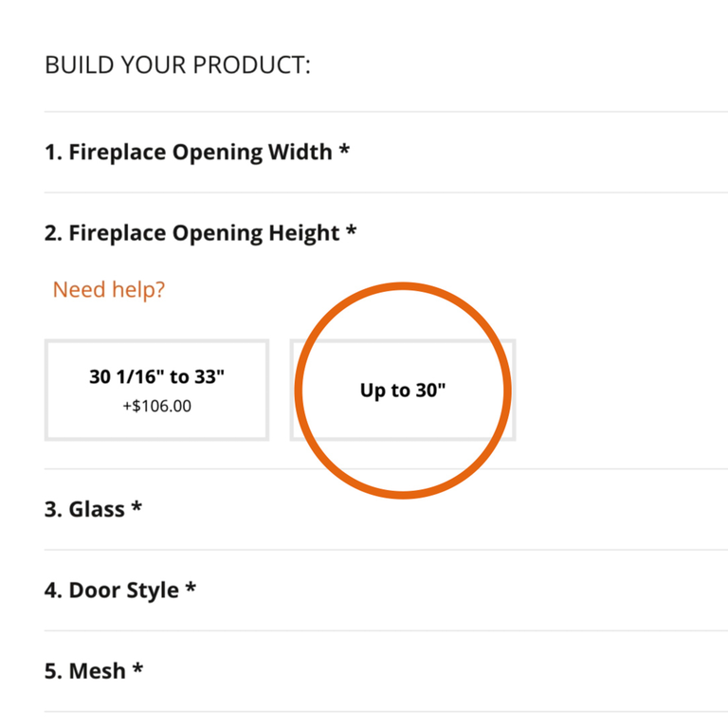Viewport: 728px width, 728px height.
Task: Click the step number 2 before Fireplace Opening Height
Action: pos(52,233)
